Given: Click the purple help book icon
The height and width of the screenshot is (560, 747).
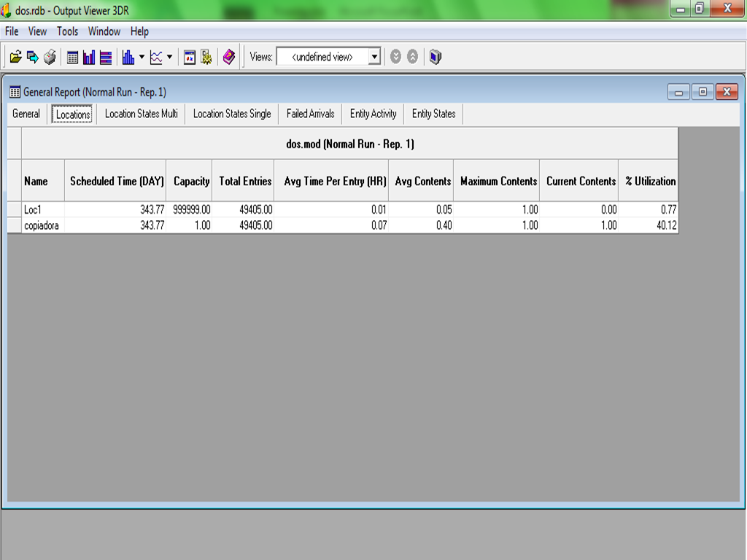Looking at the screenshot, I should (x=229, y=57).
